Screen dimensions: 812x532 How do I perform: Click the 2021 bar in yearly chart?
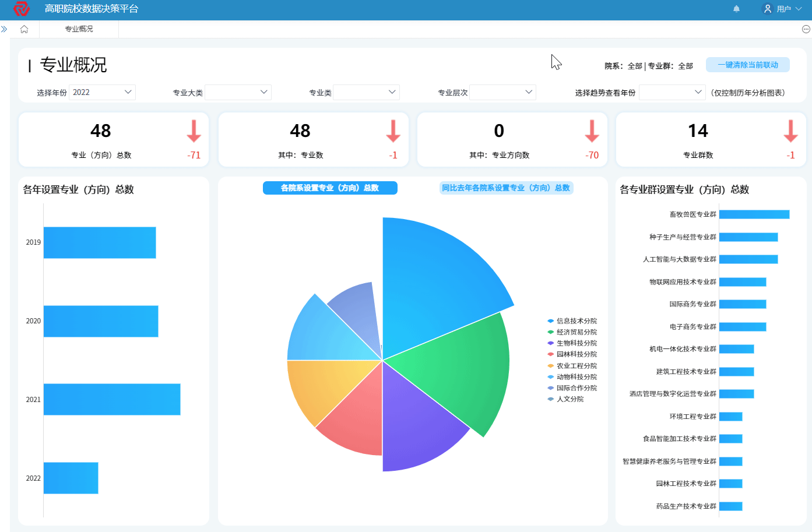pyautogui.click(x=112, y=399)
